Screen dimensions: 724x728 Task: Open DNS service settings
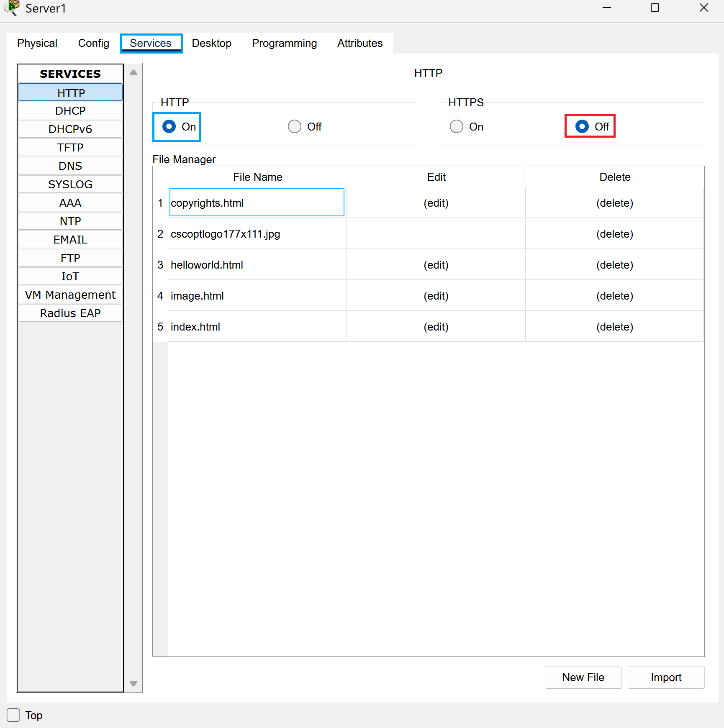pos(70,166)
